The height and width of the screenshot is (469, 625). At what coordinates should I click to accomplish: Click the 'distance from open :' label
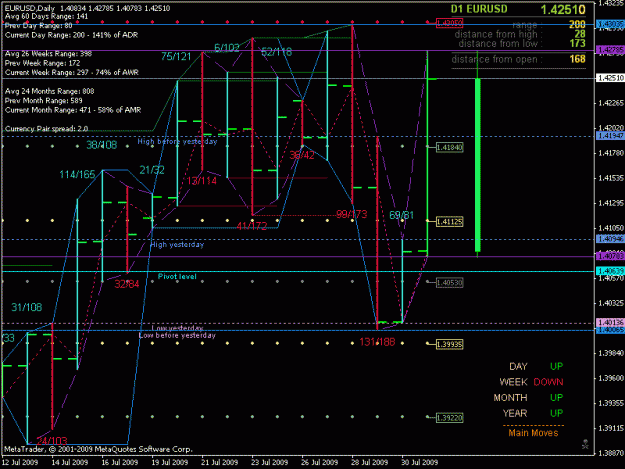[x=497, y=59]
